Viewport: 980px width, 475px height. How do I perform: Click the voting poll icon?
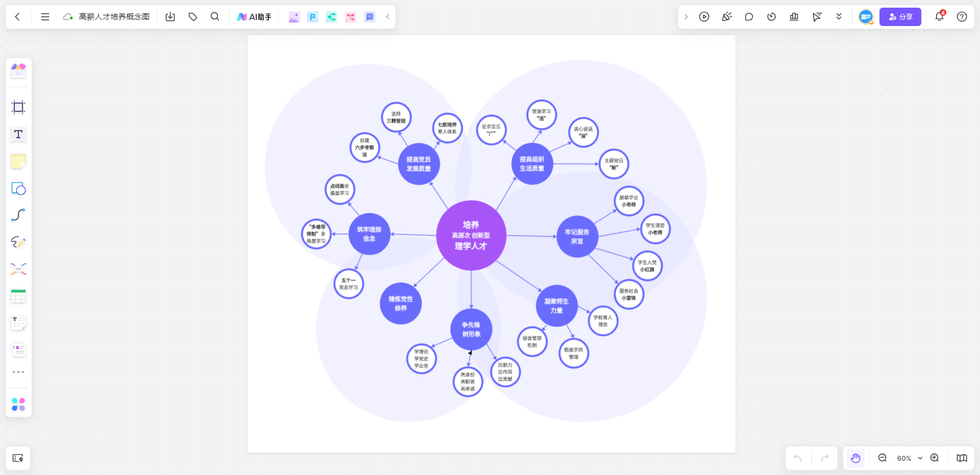794,17
